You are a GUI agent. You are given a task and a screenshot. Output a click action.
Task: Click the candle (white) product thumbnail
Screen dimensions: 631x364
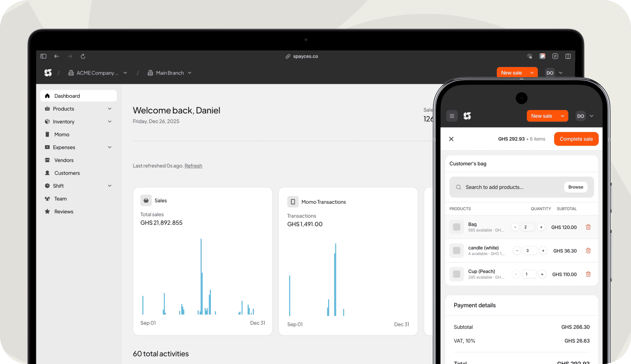coord(456,251)
